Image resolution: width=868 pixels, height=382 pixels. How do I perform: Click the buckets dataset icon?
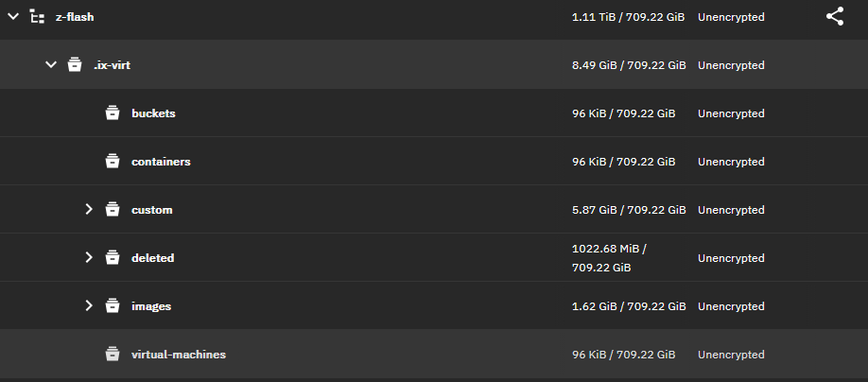(x=113, y=113)
